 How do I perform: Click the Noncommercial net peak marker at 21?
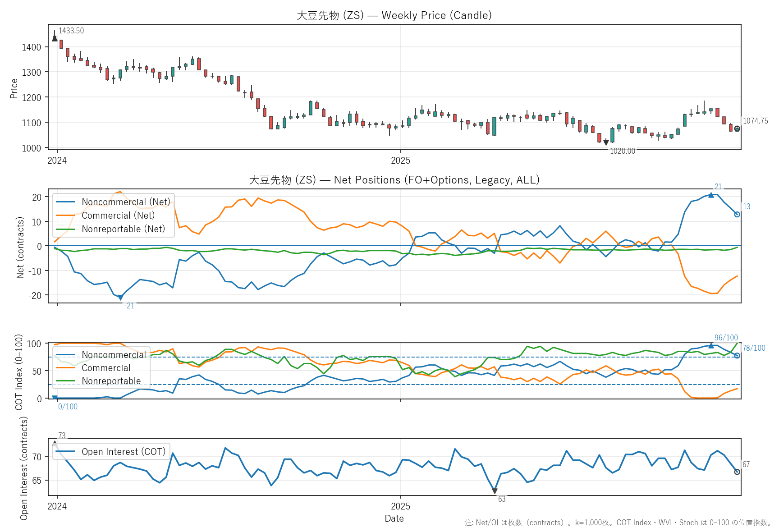coord(711,195)
